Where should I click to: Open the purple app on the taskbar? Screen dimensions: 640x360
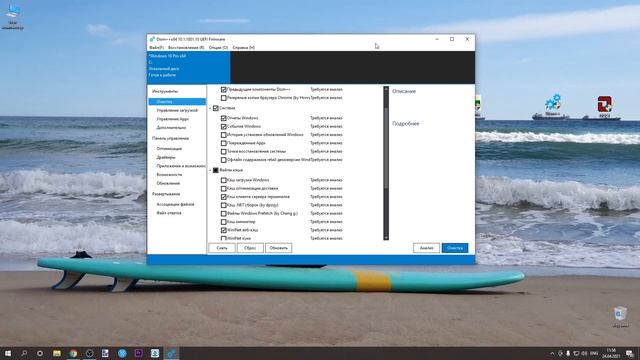coord(138,353)
